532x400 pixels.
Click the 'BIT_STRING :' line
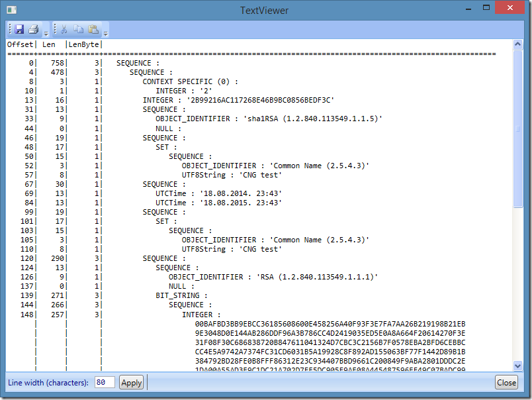click(x=181, y=295)
